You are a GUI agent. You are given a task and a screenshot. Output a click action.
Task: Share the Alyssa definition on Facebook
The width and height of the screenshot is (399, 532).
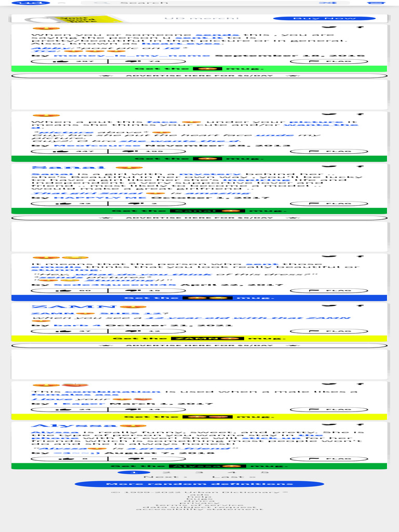click(x=360, y=424)
